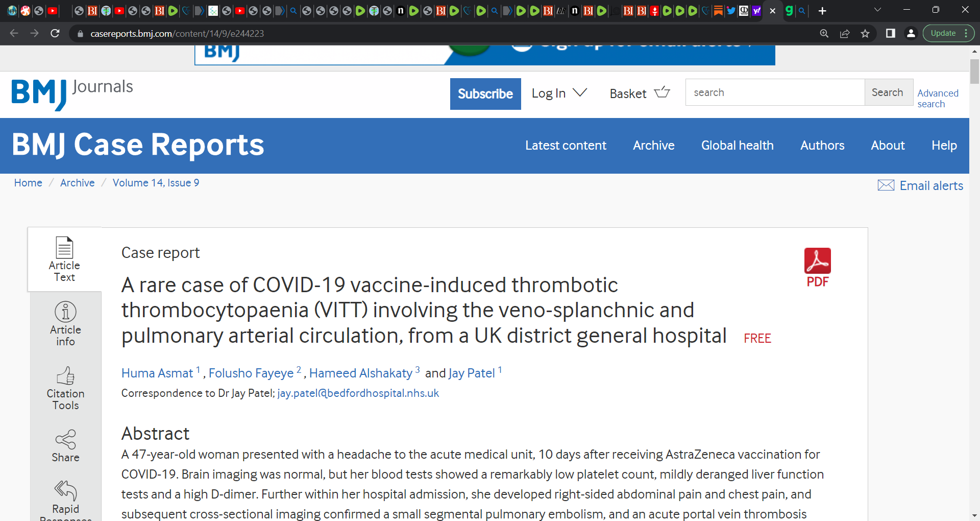
Task: Switch to the Yahoo tab
Action: (756, 11)
